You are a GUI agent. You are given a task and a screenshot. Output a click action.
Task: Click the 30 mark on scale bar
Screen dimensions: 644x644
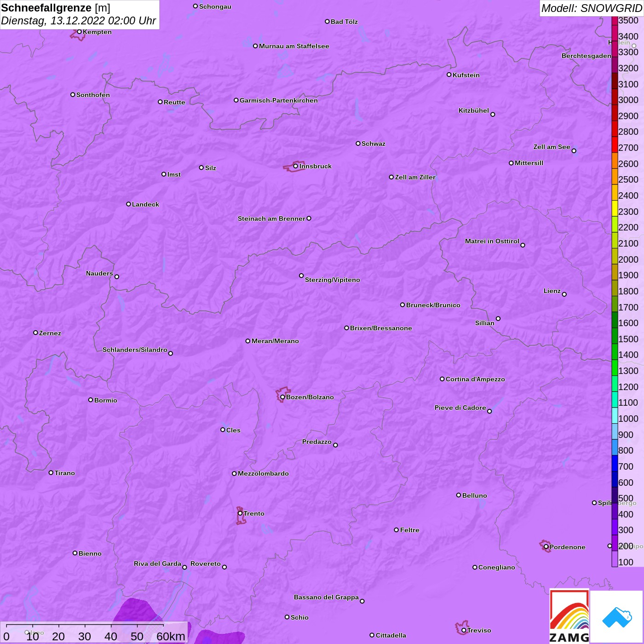point(85,636)
